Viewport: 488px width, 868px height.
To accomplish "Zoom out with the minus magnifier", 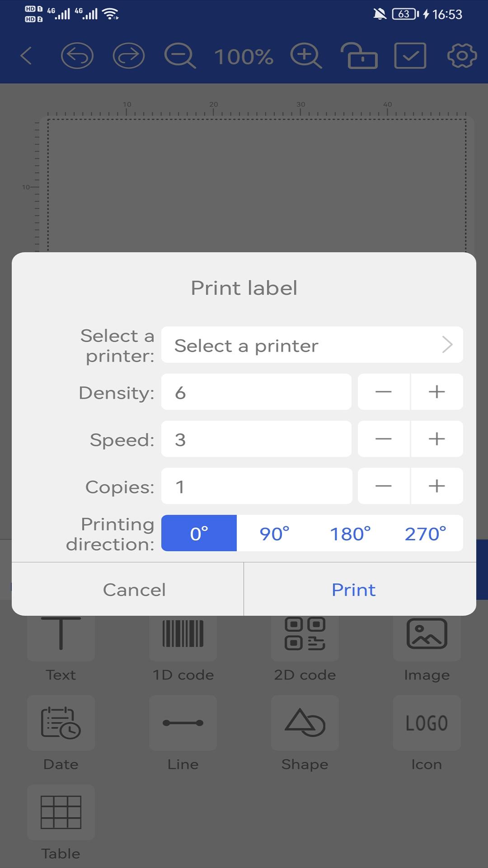I will 180,56.
